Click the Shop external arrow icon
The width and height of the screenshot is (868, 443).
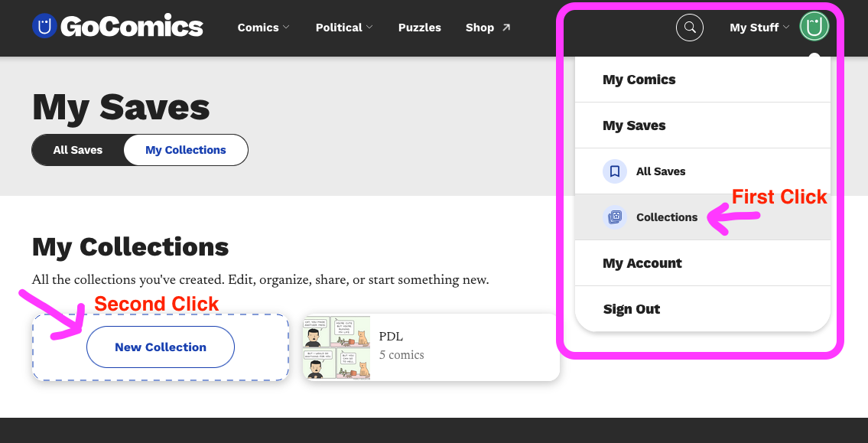506,27
